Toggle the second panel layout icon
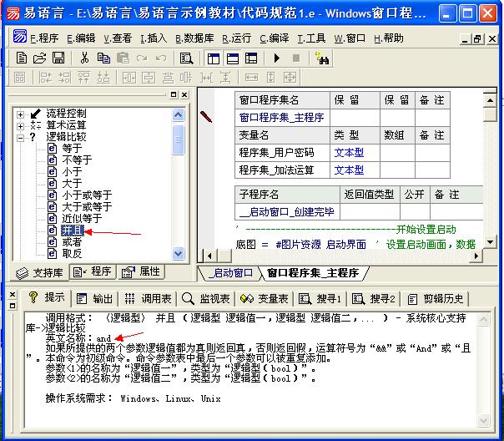 point(233,58)
